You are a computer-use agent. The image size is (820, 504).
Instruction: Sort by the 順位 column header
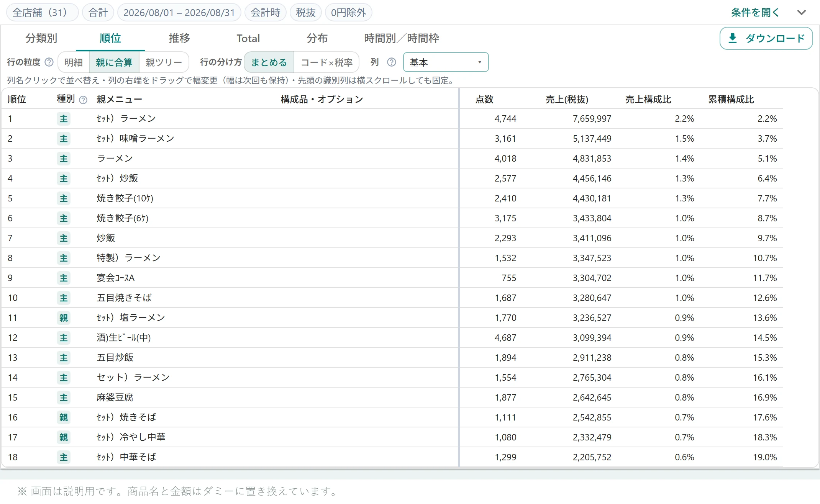(x=17, y=99)
